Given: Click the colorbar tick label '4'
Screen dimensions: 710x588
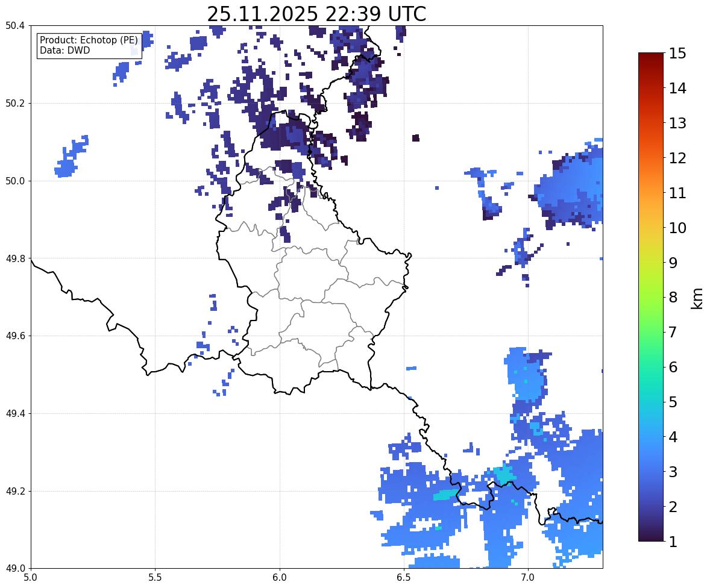Looking at the screenshot, I should coord(673,437).
